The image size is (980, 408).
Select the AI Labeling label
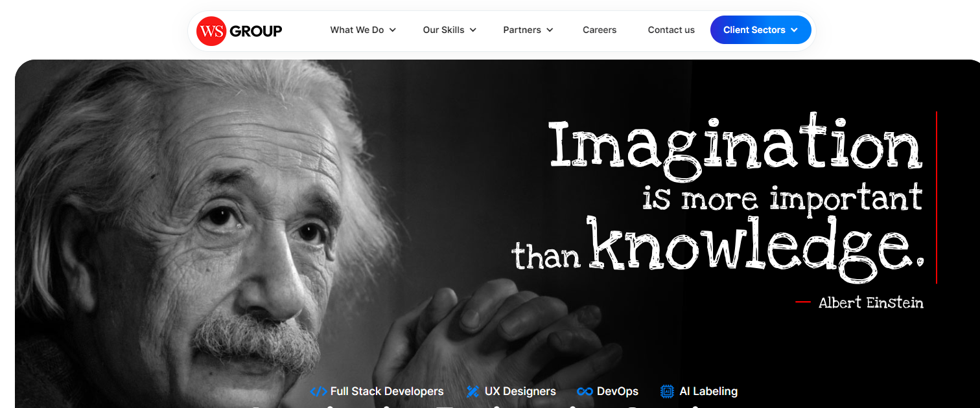(708, 391)
